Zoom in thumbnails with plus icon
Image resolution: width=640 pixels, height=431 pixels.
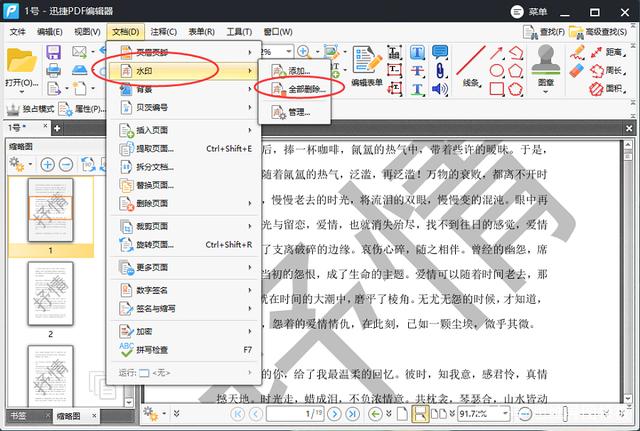(47, 164)
